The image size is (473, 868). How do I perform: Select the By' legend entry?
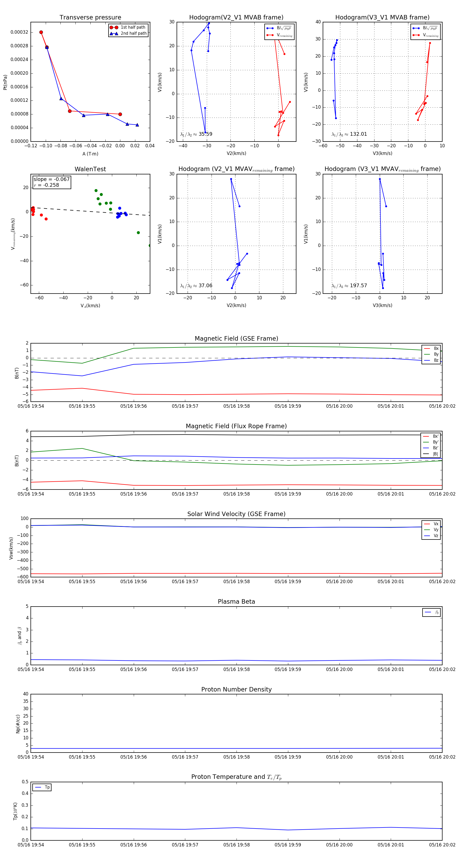pos(431,442)
